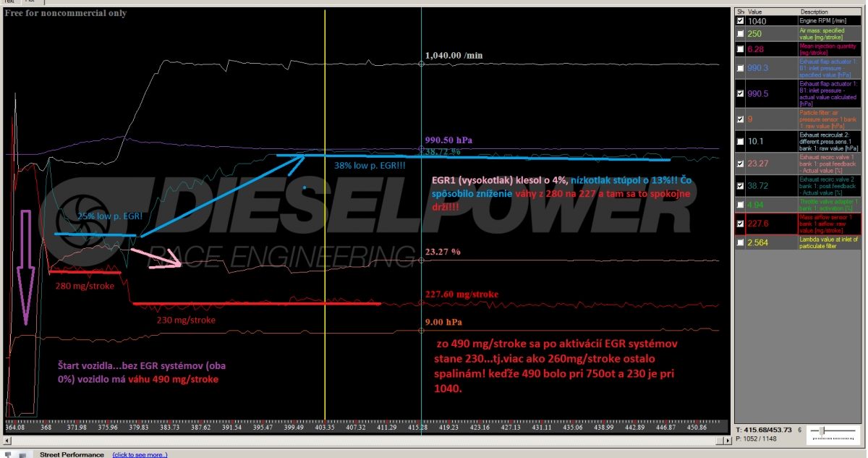Enable the Throttle valve adapter activation checkbox

point(739,205)
